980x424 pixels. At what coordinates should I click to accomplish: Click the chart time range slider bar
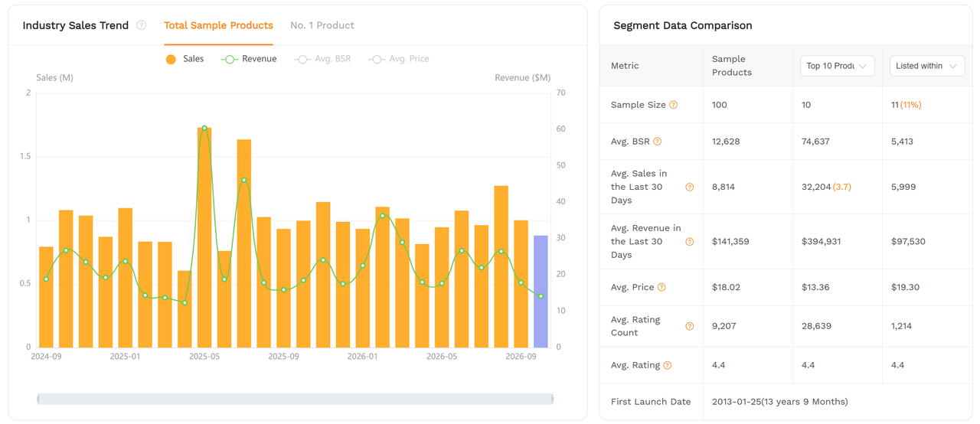tap(296, 399)
